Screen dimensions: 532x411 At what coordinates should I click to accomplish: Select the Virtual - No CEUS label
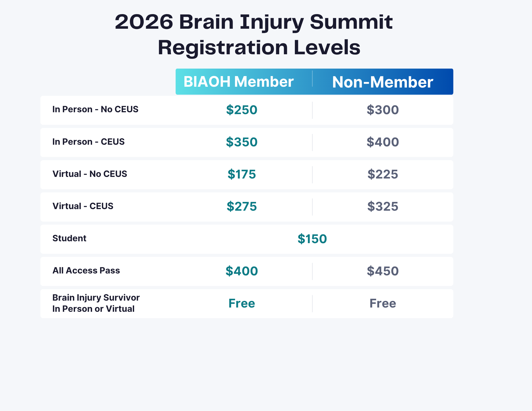pyautogui.click(x=90, y=174)
